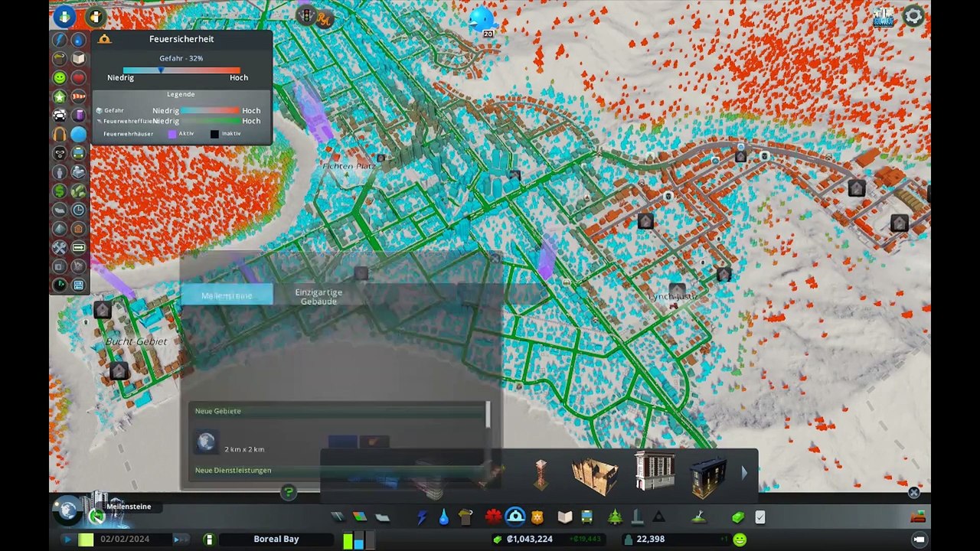This screenshot has height=551, width=980.
Task: Open the Landscaping build menu
Action: point(698,517)
